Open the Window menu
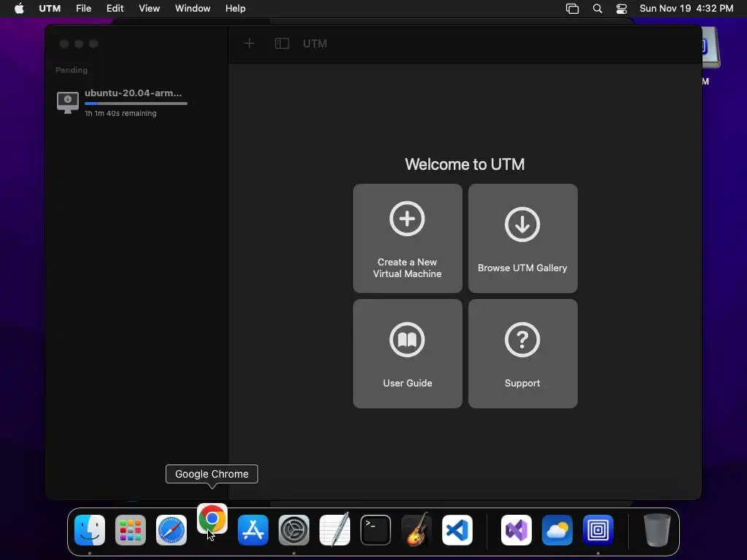The width and height of the screenshot is (747, 560). (x=193, y=9)
